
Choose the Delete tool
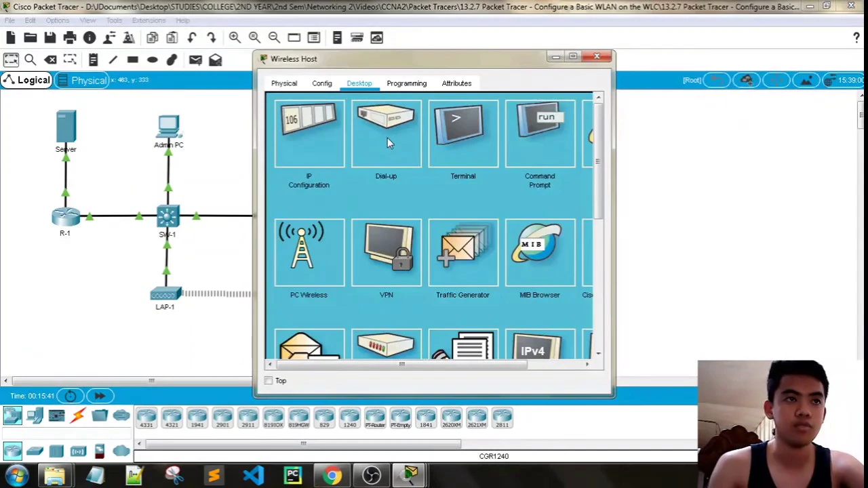coord(51,60)
